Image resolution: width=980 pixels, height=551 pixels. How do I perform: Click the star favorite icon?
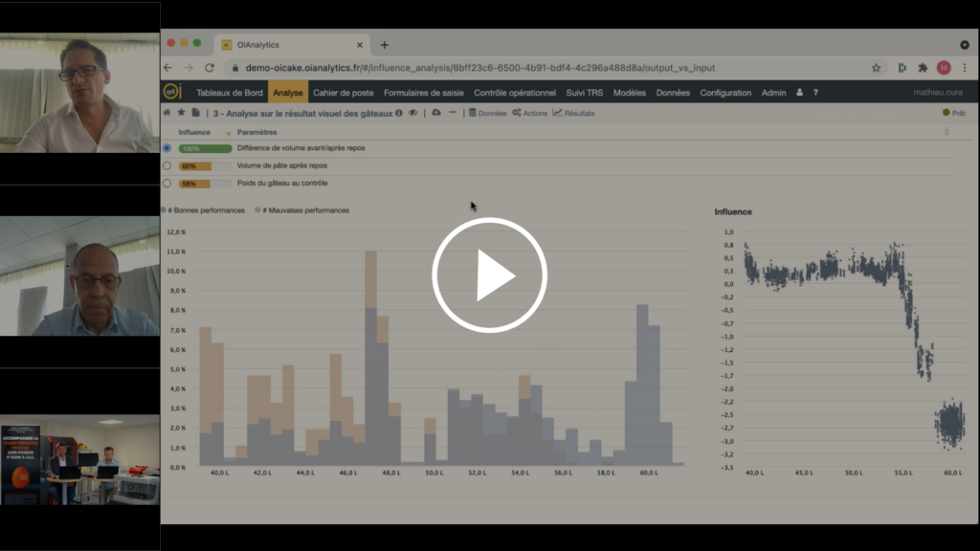181,113
